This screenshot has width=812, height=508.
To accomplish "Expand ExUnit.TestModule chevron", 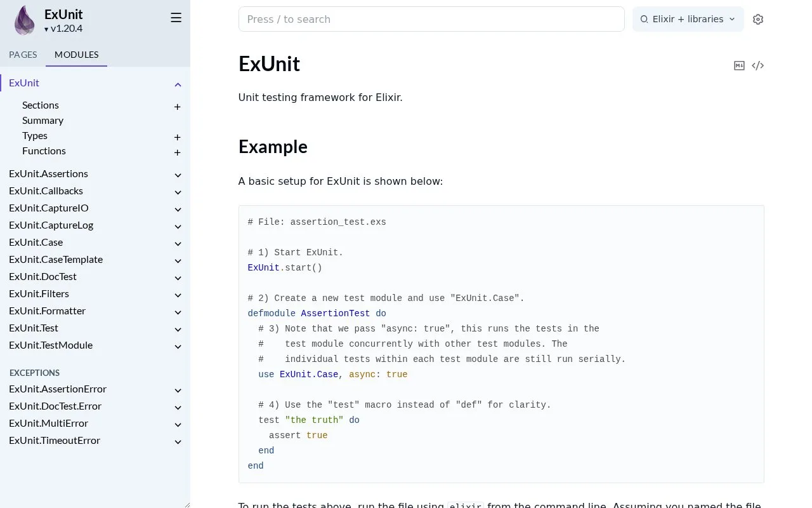I will click(178, 347).
